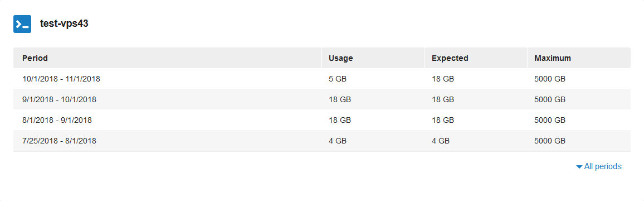644x201 pixels.
Task: Select the 10/1/2018 - 11/1/2018 period row
Action: 321,79
